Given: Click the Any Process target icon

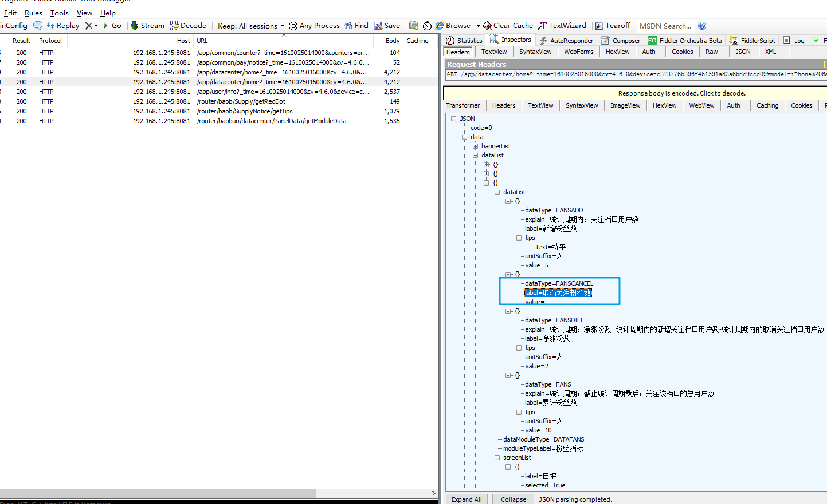Looking at the screenshot, I should coord(293,26).
